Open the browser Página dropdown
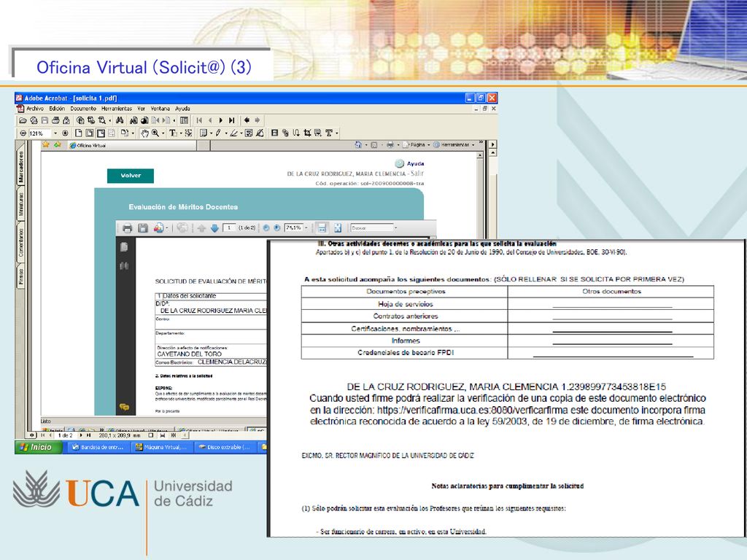 coord(417,145)
